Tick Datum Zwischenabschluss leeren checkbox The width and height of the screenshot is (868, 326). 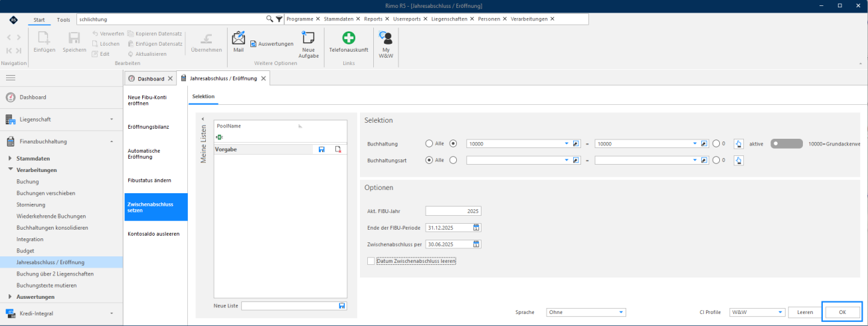(371, 262)
